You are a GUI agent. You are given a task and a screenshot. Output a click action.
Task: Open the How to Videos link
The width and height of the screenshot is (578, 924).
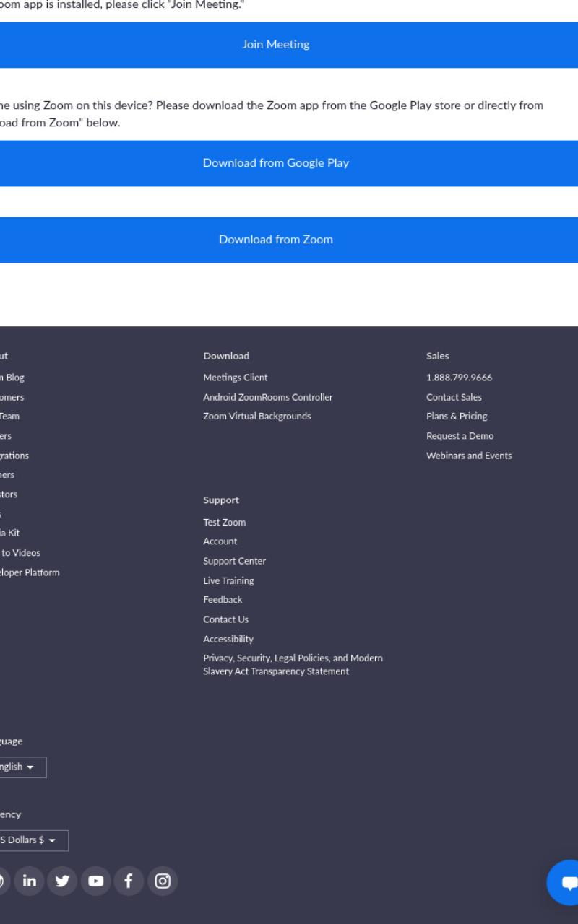pyautogui.click(x=20, y=553)
